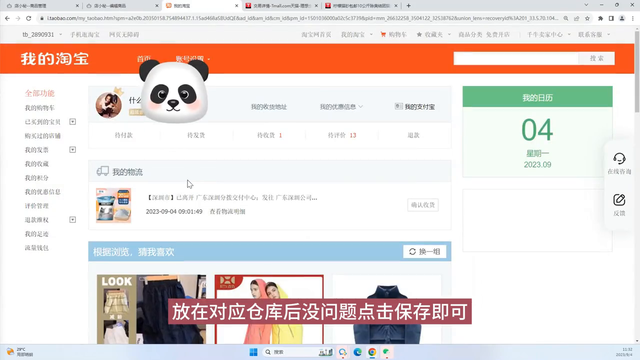Expand the 我的优惠信息 dropdown
This screenshot has width=640, height=360.
341,107
